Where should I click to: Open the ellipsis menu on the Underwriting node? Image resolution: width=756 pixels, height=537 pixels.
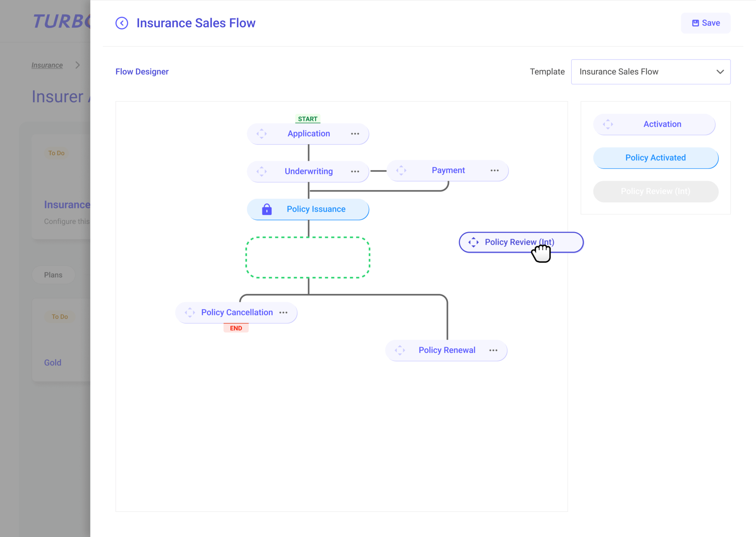tap(355, 172)
